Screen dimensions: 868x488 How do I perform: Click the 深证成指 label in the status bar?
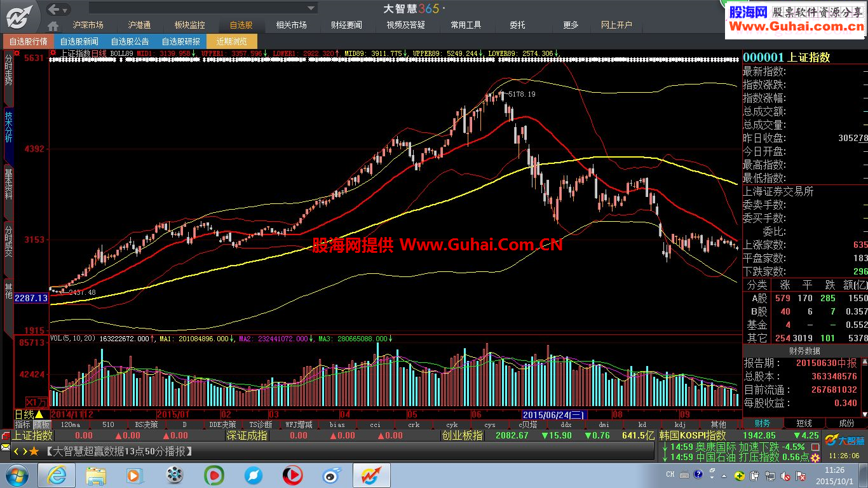point(247,435)
